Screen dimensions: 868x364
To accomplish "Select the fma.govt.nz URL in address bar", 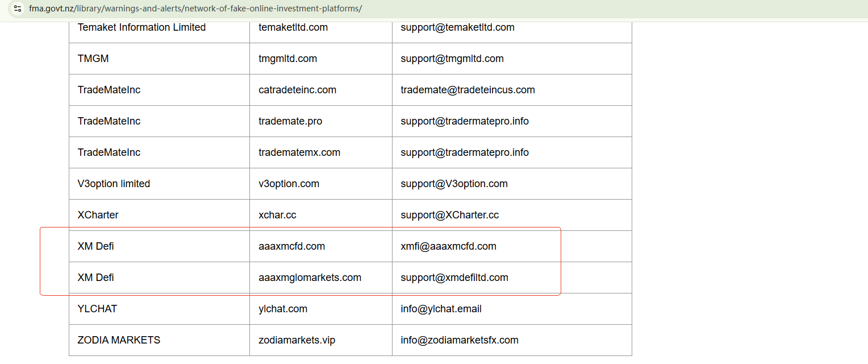I will pyautogui.click(x=195, y=9).
